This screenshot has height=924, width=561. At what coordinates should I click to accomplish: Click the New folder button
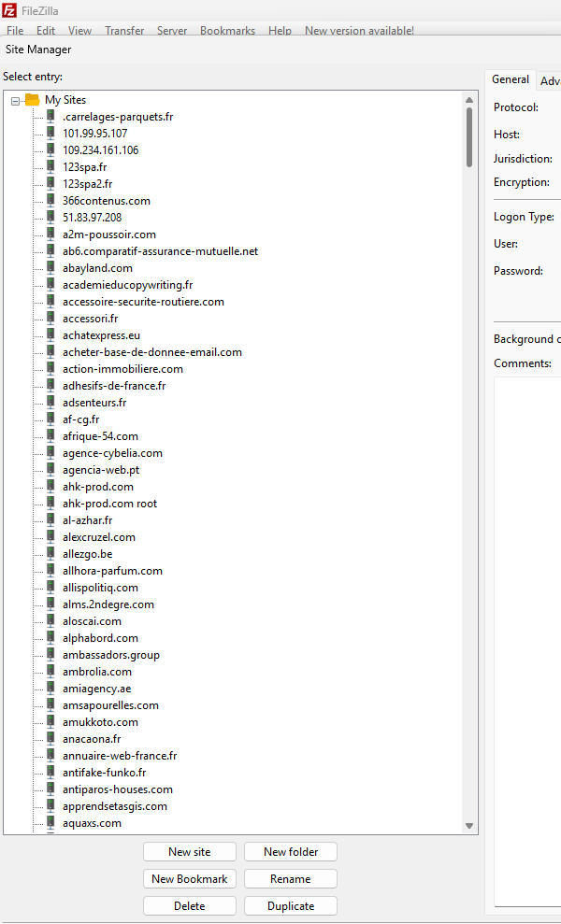click(x=291, y=851)
